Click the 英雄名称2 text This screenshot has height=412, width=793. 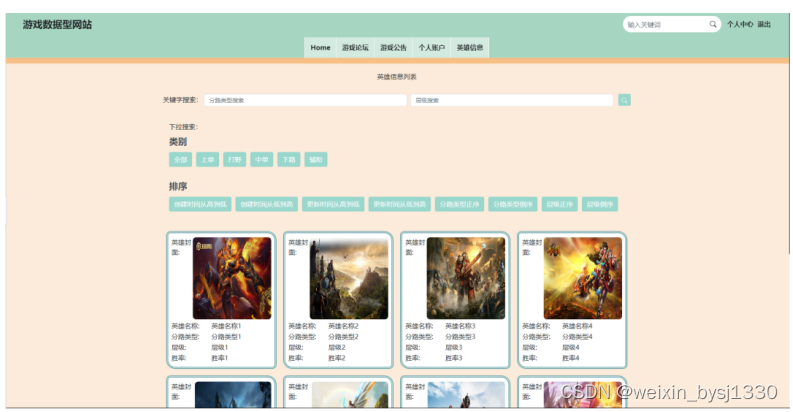(343, 326)
